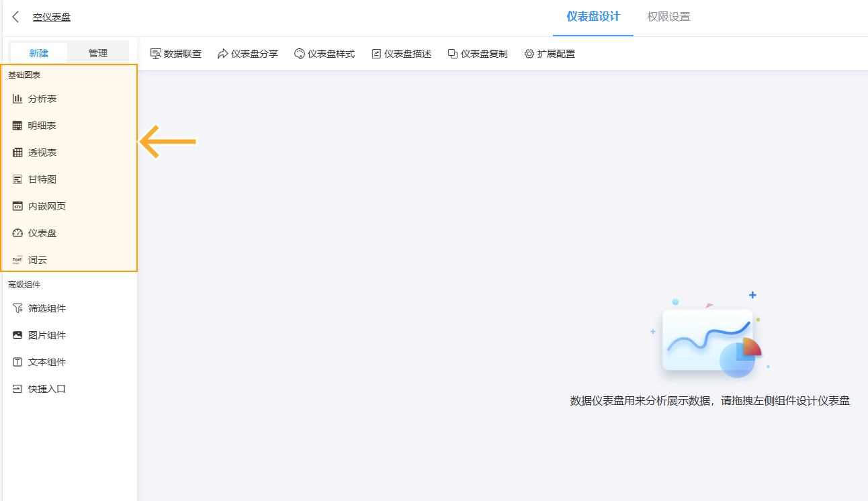Open 仪表盘样式 style settings
The image size is (868, 501).
point(324,53)
